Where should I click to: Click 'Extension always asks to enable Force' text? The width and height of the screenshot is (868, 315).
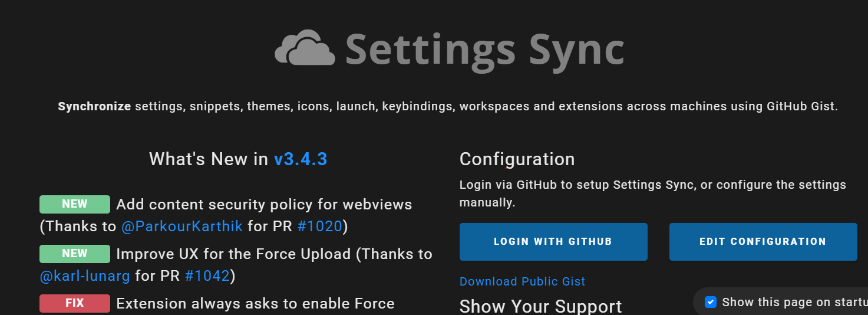[x=255, y=304]
